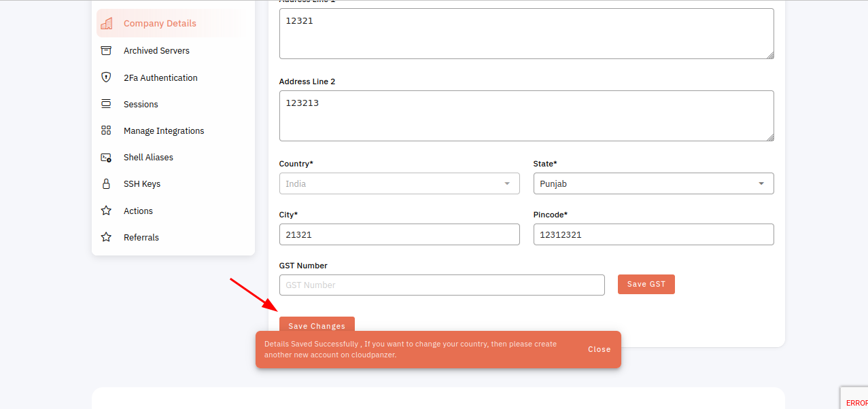Screen dimensions: 868x409
Task: Open the Country dropdown showing India
Action: pyautogui.click(x=399, y=183)
